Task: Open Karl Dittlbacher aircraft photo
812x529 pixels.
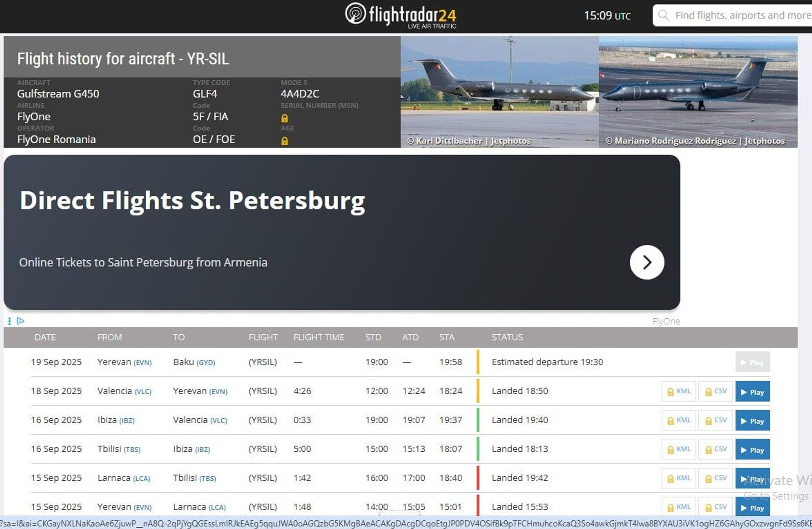Action: (499, 91)
